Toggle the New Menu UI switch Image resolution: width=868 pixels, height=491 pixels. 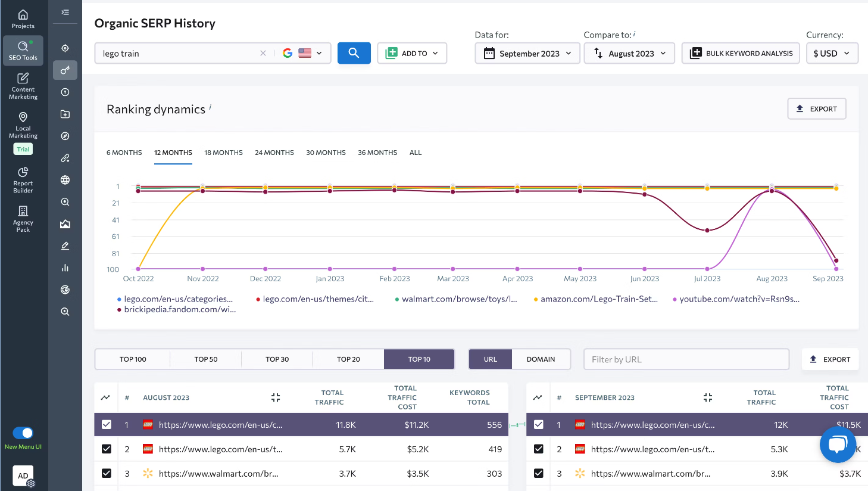[x=23, y=433]
